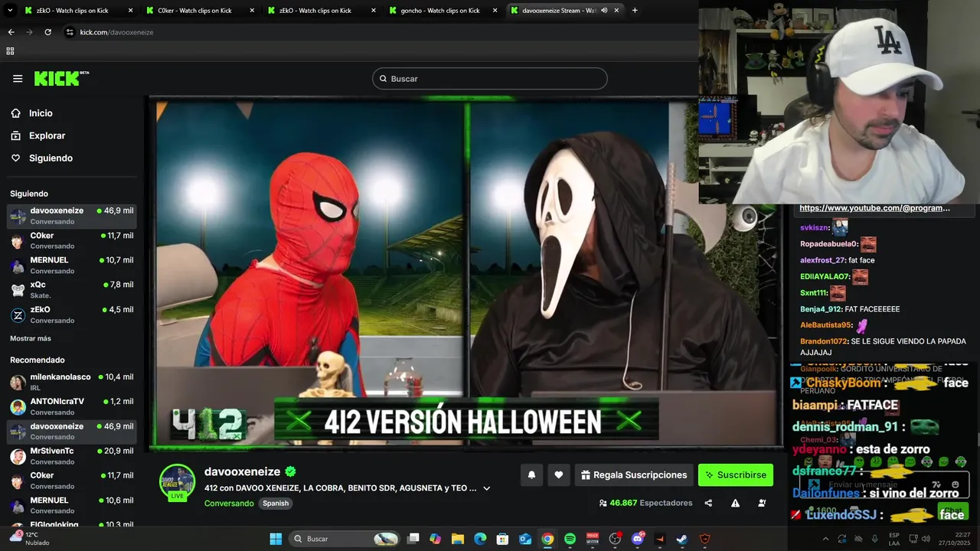
Task: Open Microsoft Edge from the taskbar
Action: (480, 539)
